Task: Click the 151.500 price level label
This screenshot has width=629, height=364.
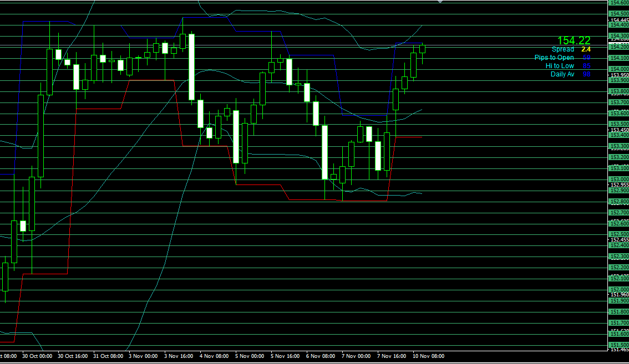Action: point(618,345)
